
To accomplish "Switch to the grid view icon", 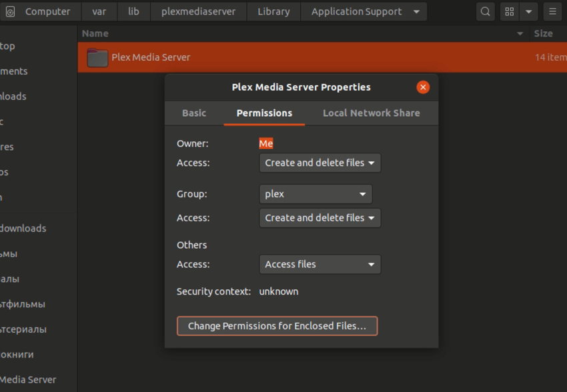I will (510, 11).
